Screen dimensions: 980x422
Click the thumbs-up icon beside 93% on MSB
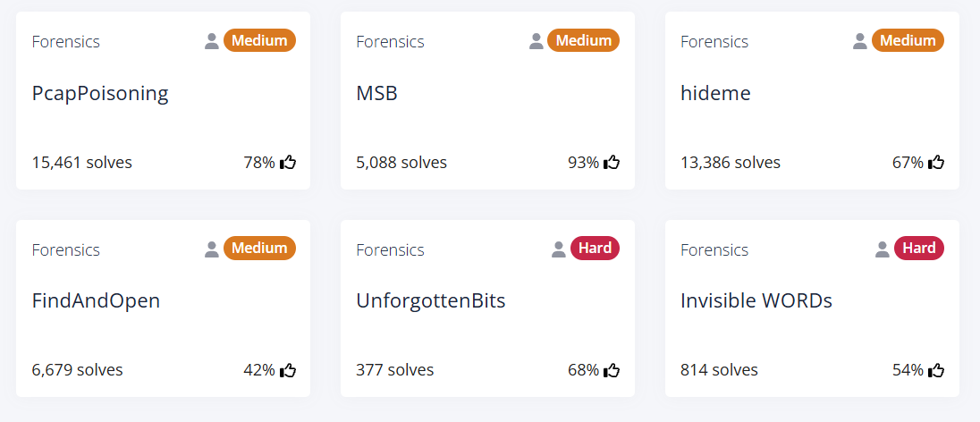[x=612, y=163]
